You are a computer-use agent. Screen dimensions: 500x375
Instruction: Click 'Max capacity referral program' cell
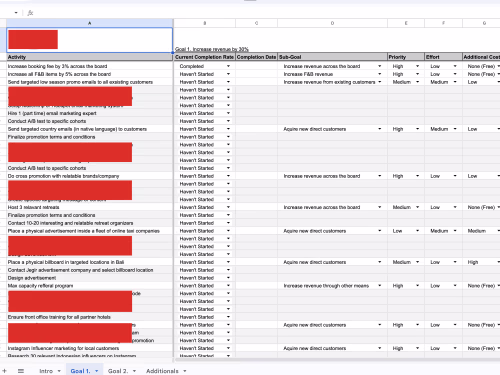pos(89,286)
